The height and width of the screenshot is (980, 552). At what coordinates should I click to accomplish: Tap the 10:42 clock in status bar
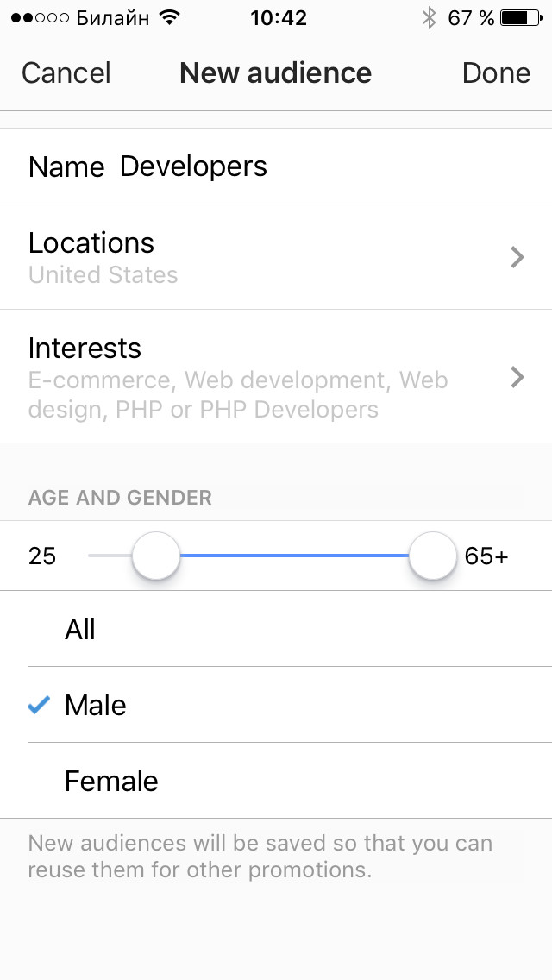click(279, 18)
